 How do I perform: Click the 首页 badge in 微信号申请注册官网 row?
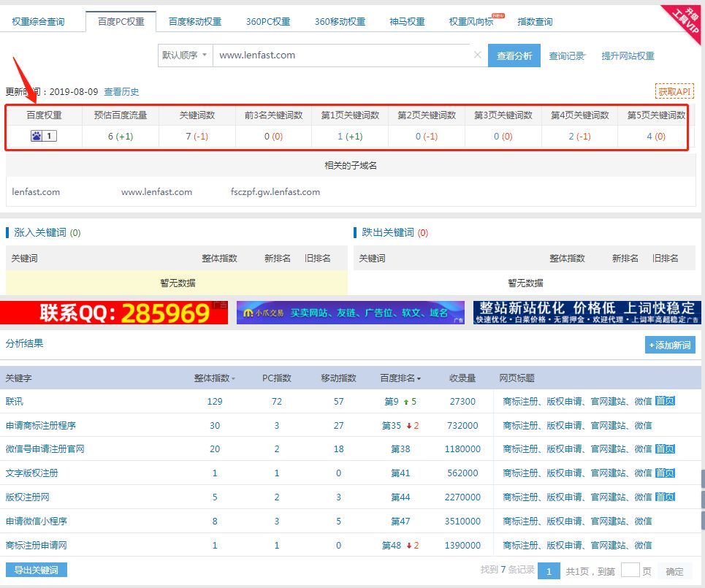point(665,448)
